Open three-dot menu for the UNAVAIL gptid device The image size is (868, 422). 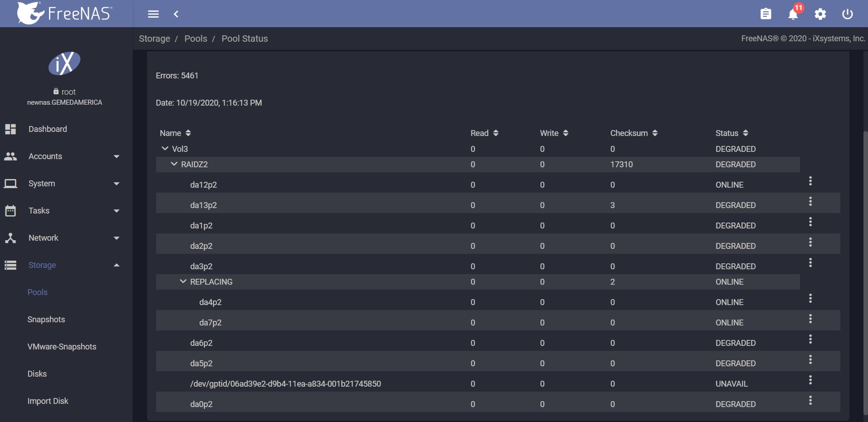tap(810, 380)
